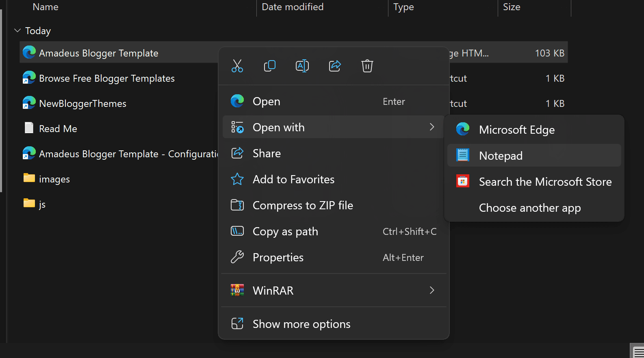Click the WinRAR books icon

pyautogui.click(x=237, y=290)
